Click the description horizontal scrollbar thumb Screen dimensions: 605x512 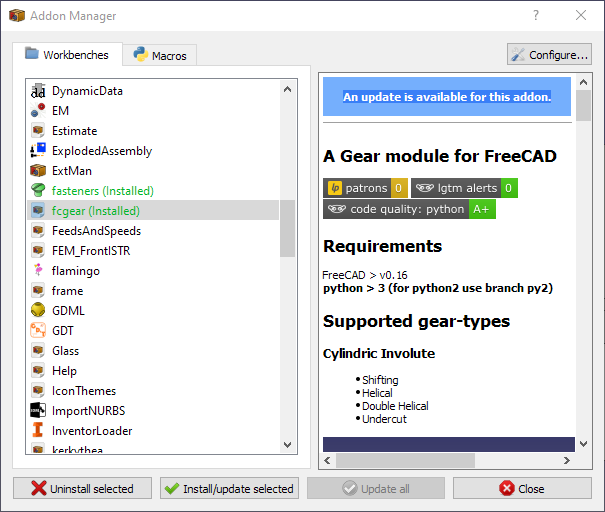pyautogui.click(x=406, y=460)
